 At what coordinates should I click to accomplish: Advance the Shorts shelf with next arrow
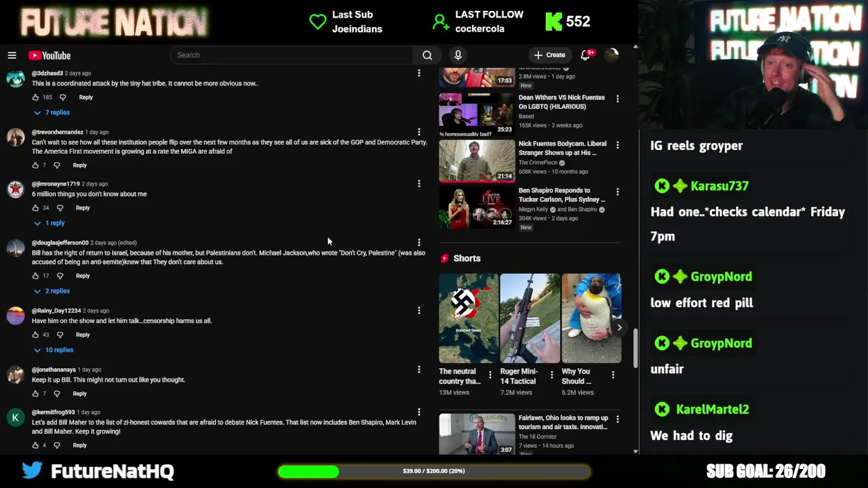tap(619, 327)
